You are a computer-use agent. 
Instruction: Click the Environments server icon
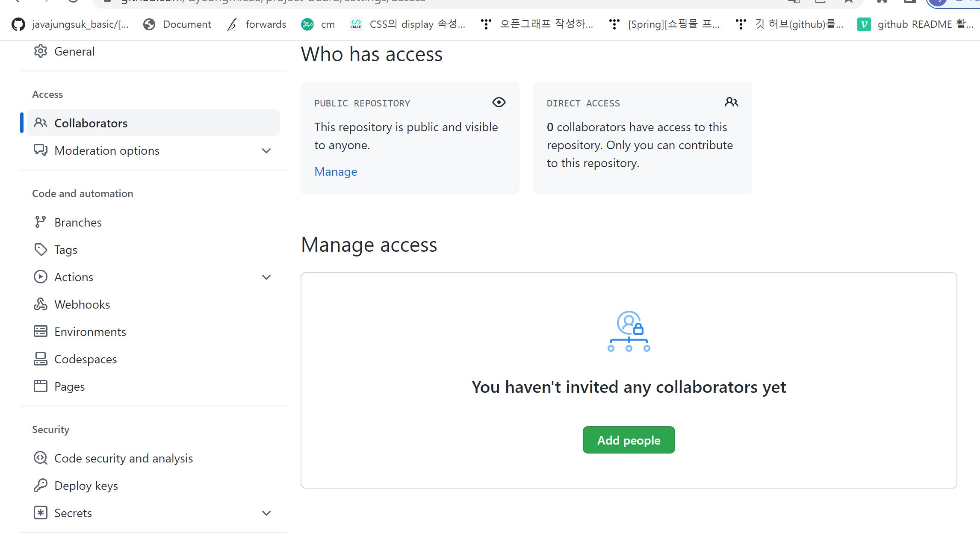[x=40, y=332]
